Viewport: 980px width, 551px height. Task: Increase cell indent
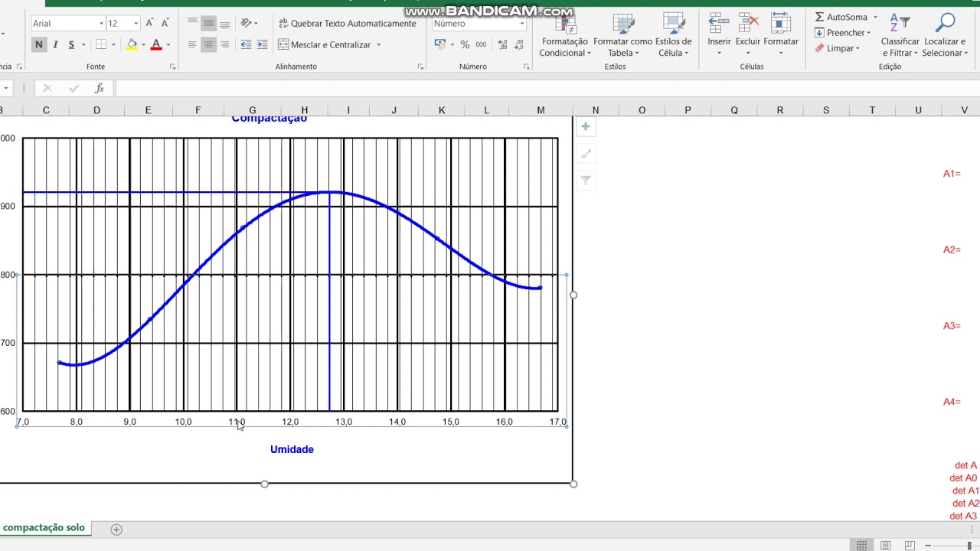click(x=263, y=45)
